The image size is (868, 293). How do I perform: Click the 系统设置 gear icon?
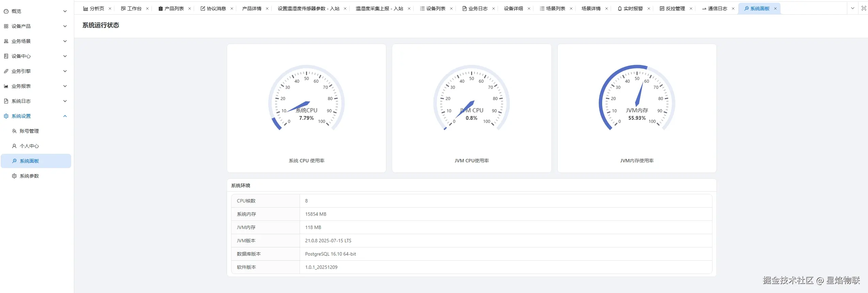[x=6, y=116]
